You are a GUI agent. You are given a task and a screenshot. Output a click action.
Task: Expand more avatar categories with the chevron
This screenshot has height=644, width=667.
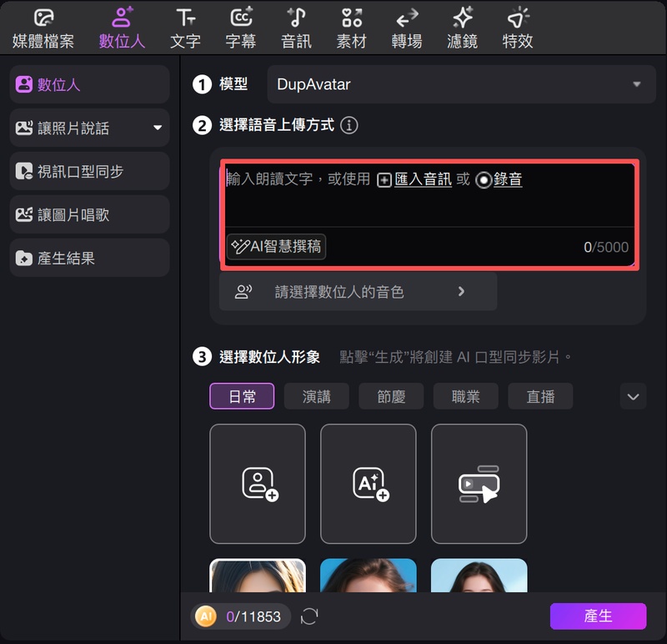pos(633,397)
